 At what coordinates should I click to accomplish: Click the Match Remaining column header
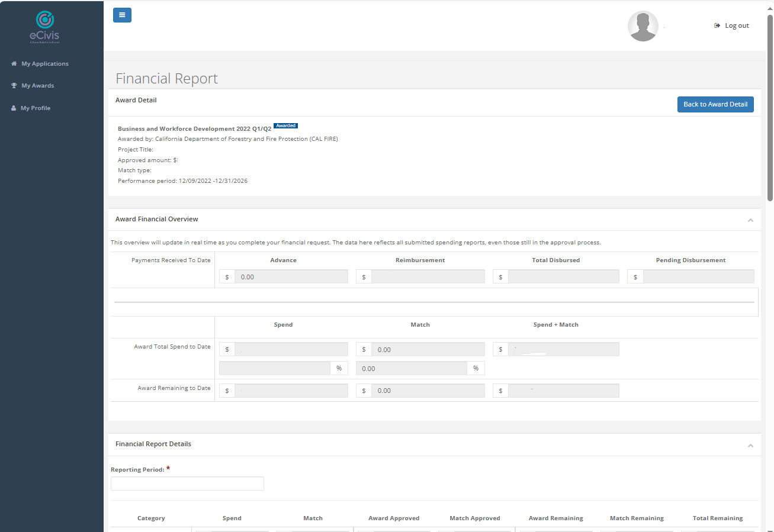coord(637,518)
